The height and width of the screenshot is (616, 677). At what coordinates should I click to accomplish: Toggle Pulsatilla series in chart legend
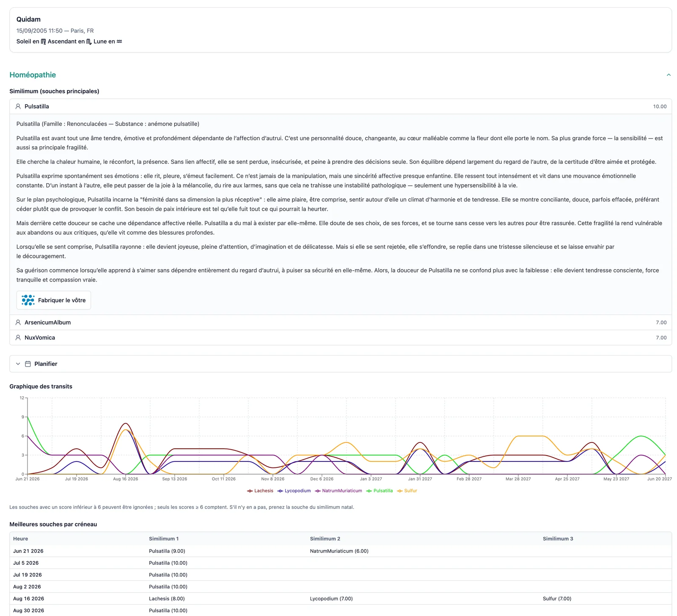pyautogui.click(x=380, y=491)
